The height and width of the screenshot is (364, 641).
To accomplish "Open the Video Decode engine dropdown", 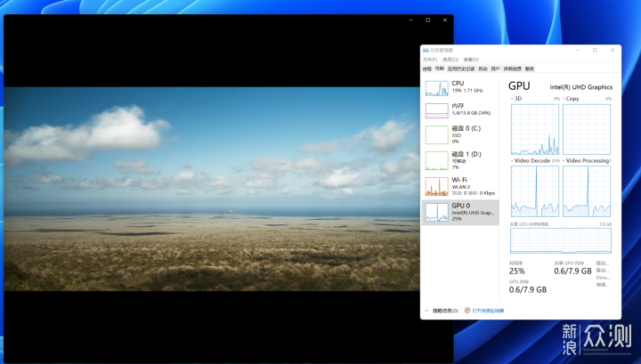I will pos(512,160).
